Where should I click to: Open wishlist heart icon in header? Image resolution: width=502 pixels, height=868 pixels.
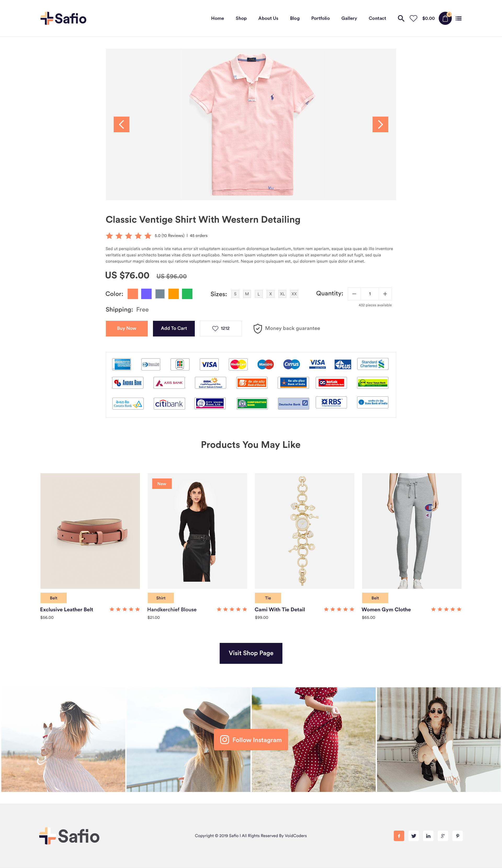[x=413, y=18]
